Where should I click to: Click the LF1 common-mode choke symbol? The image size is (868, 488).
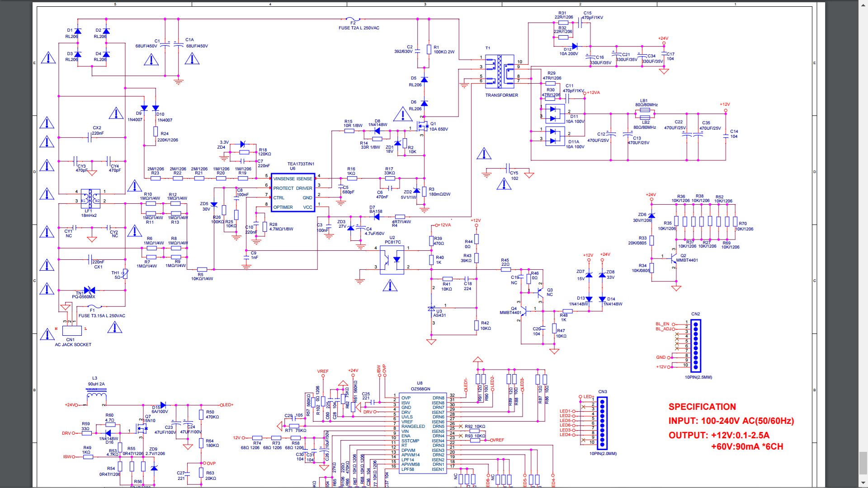90,198
